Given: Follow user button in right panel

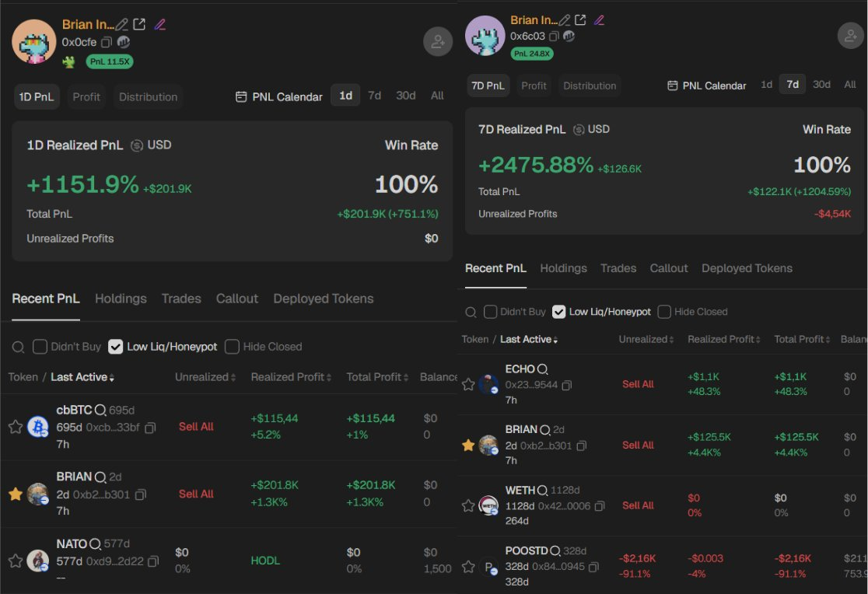Looking at the screenshot, I should 851,36.
